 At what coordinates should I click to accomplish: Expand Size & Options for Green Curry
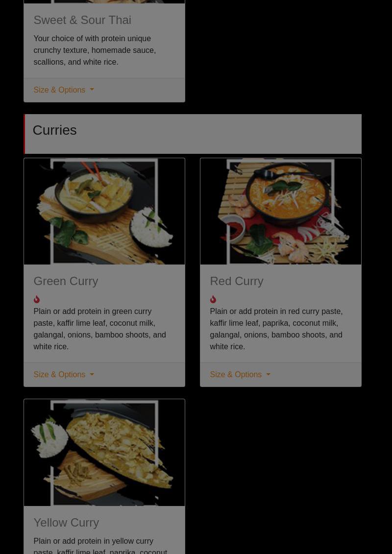64,375
